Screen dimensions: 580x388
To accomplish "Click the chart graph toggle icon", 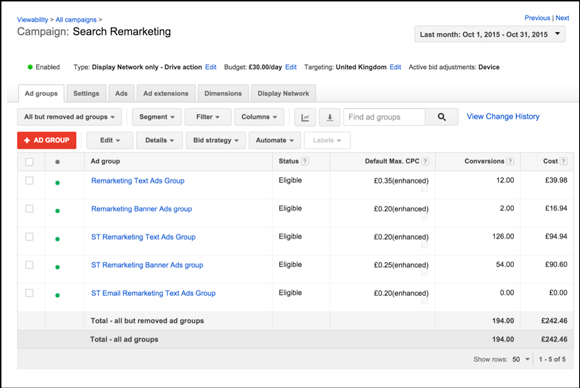I will (x=305, y=117).
